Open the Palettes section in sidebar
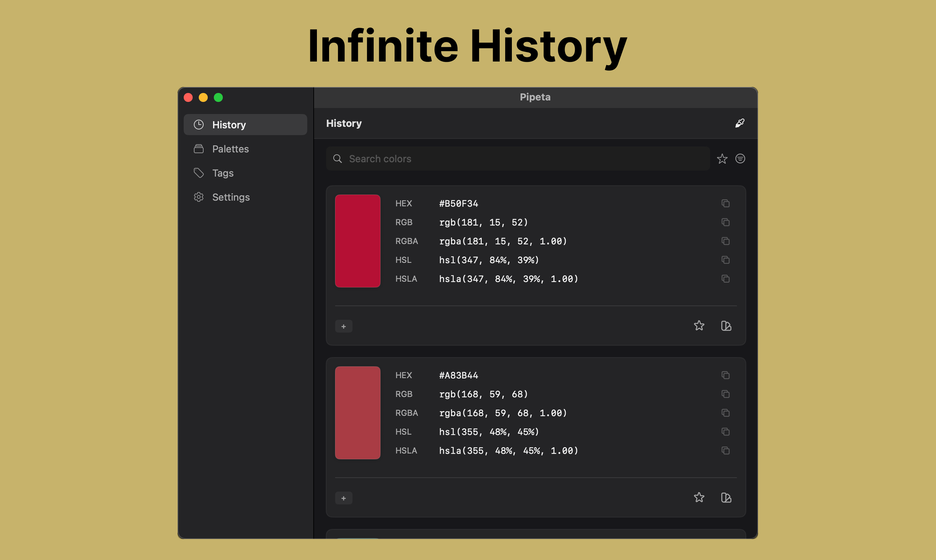 pos(230,149)
